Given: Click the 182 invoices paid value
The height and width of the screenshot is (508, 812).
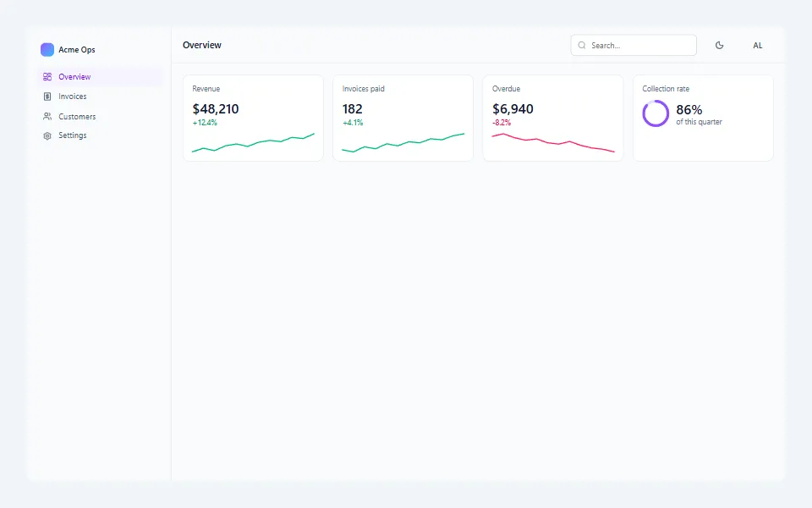Looking at the screenshot, I should pyautogui.click(x=352, y=109).
